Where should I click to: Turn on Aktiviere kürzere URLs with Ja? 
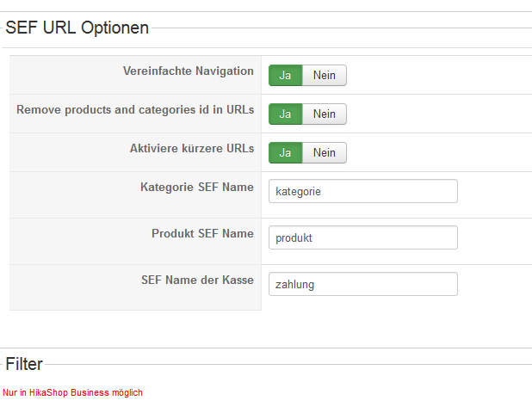pos(285,153)
